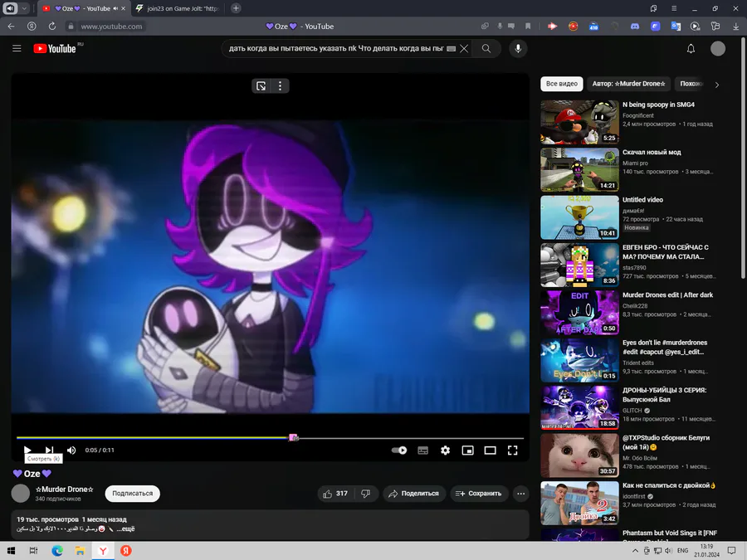Like the video with 317 likes
Screen dimensions: 747x560
[336, 494]
